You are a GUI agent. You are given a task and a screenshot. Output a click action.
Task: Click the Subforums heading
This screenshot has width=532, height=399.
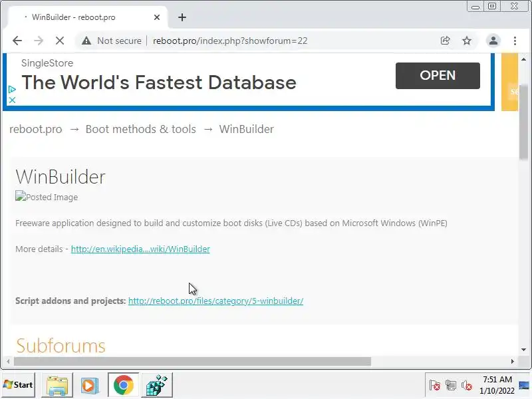tap(61, 346)
